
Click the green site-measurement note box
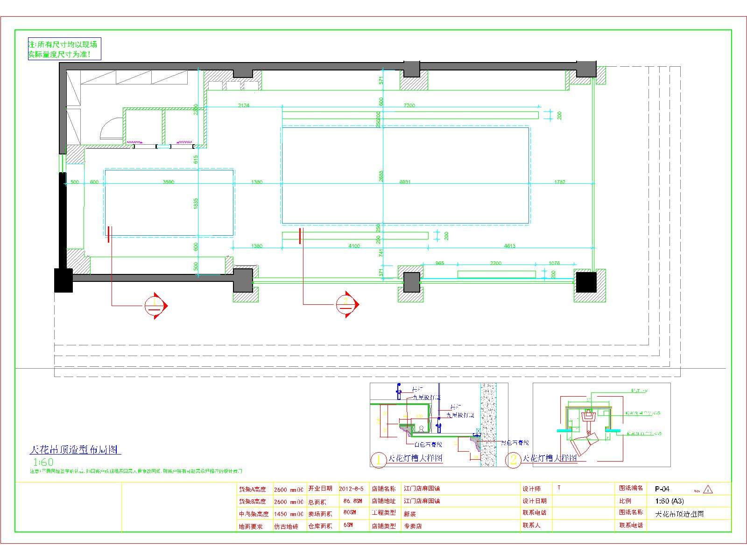64,49
